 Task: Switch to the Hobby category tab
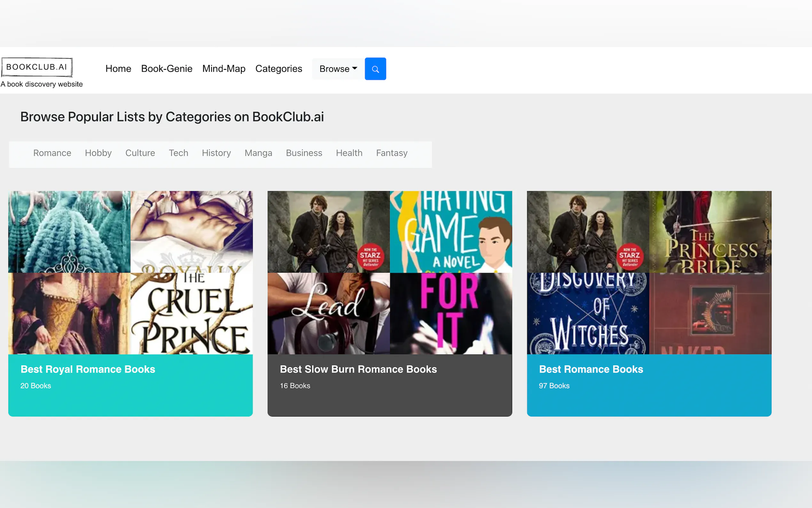[x=98, y=153]
